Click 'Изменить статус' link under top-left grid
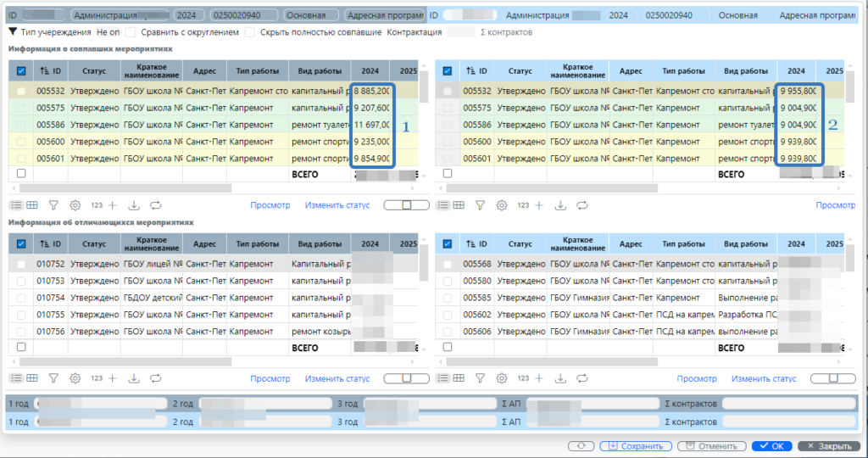Screen dimensions: 868x458 337,205
